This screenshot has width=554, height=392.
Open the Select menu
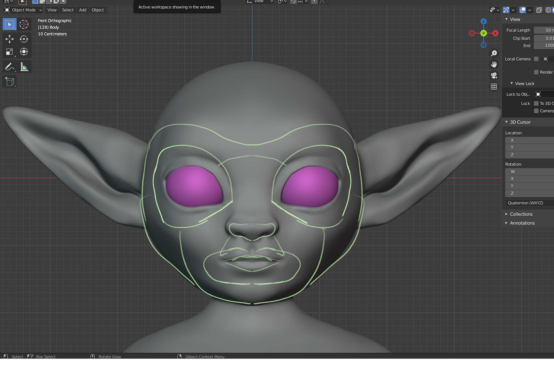pos(68,10)
